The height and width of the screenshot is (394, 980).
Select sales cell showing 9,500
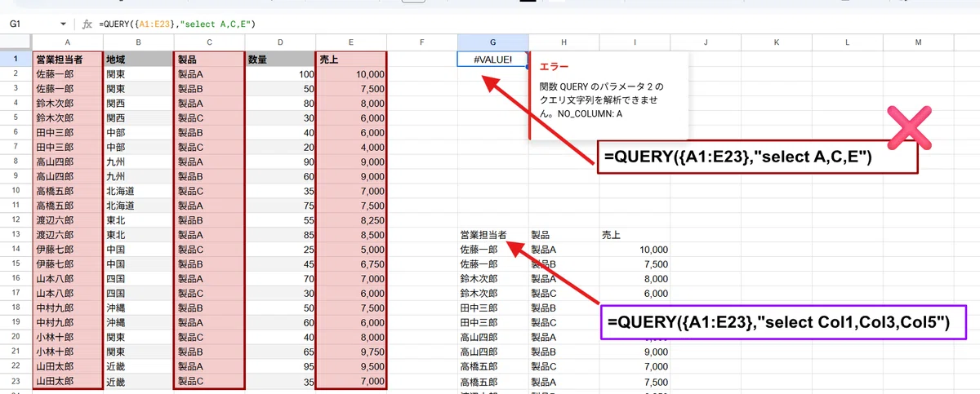tap(351, 366)
